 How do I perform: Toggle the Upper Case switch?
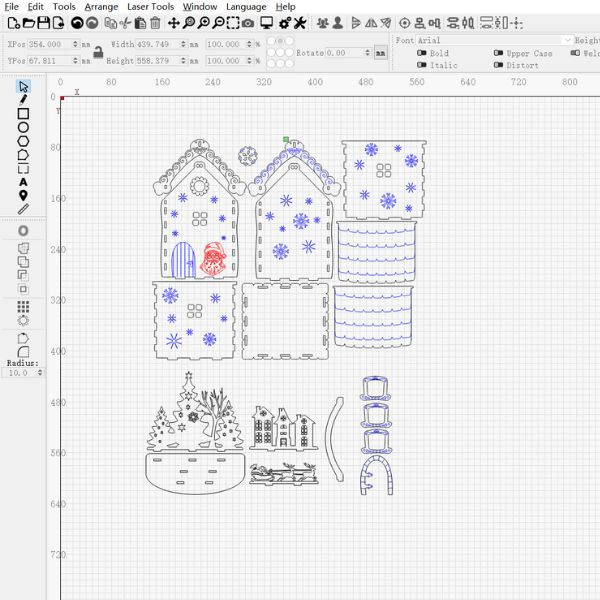pos(499,54)
